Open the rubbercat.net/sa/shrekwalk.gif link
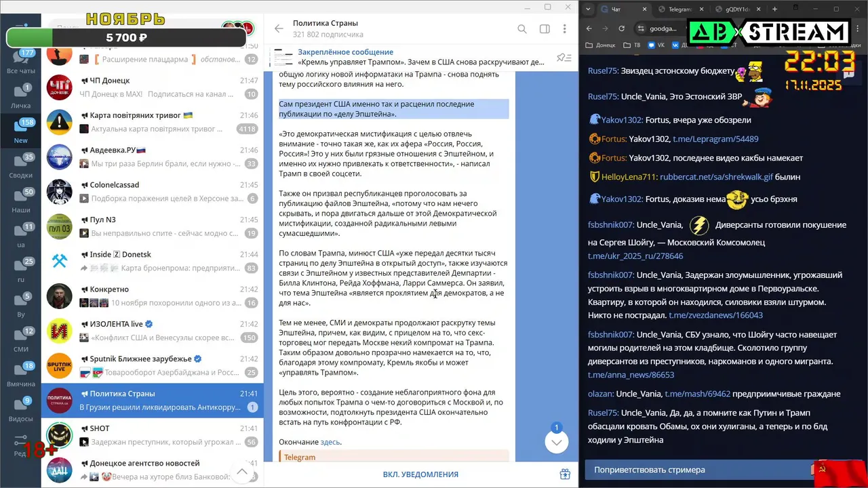Screen dimensions: 868x488 coord(716,177)
